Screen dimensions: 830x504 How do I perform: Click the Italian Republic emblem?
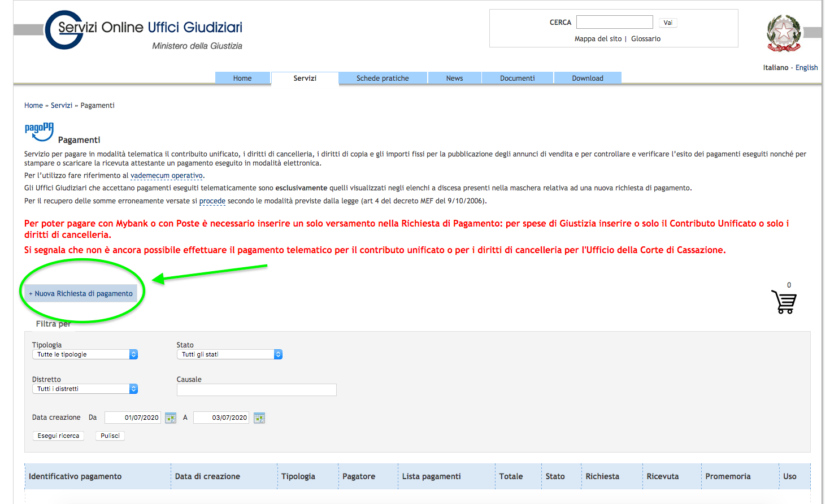click(x=784, y=33)
